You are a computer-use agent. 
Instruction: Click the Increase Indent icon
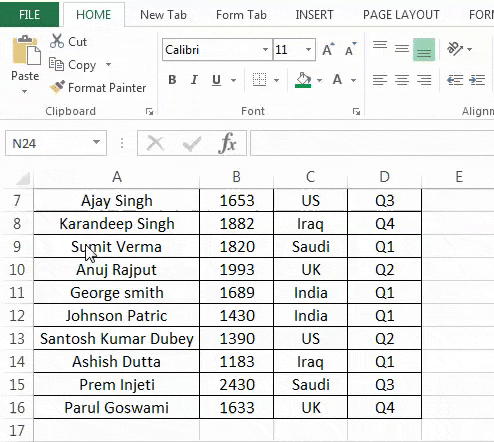tap(477, 80)
